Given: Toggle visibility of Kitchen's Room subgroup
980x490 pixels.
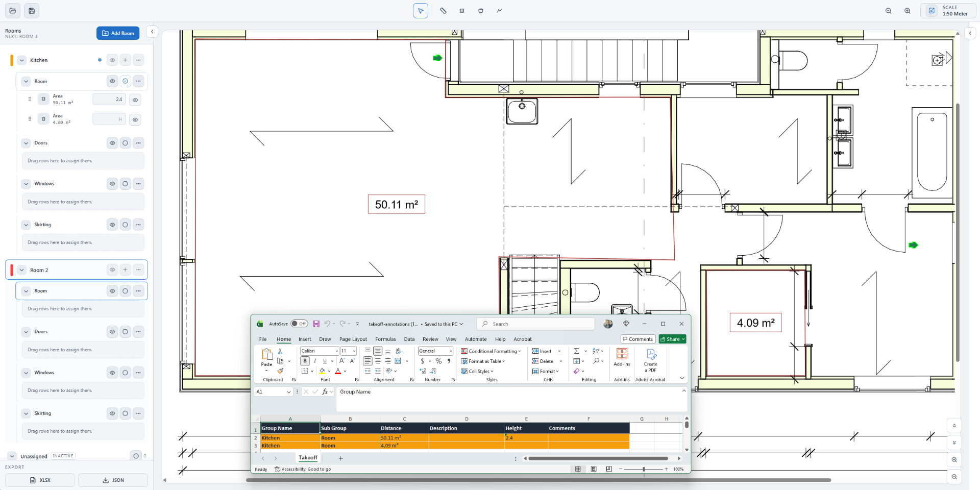Looking at the screenshot, I should (x=112, y=81).
